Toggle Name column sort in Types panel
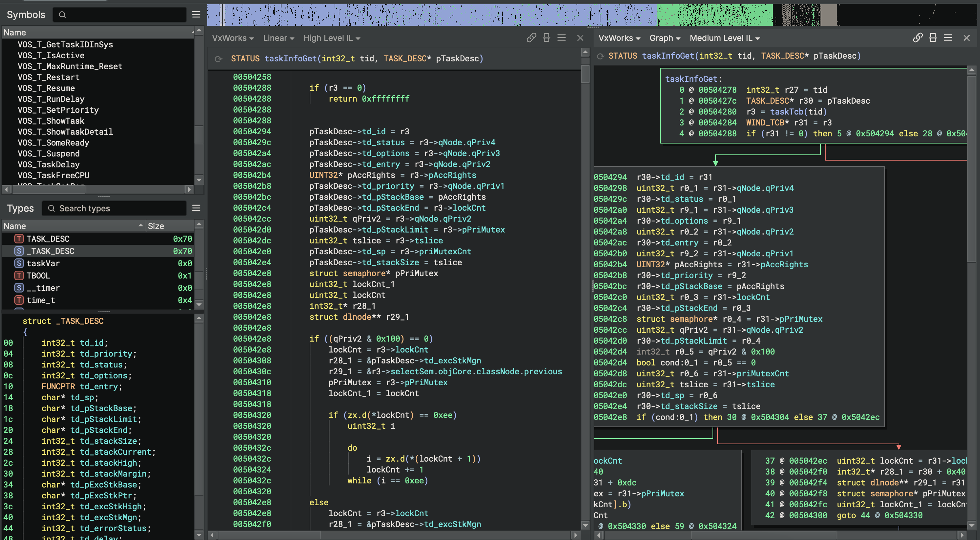Image resolution: width=980 pixels, height=540 pixels. tap(72, 225)
